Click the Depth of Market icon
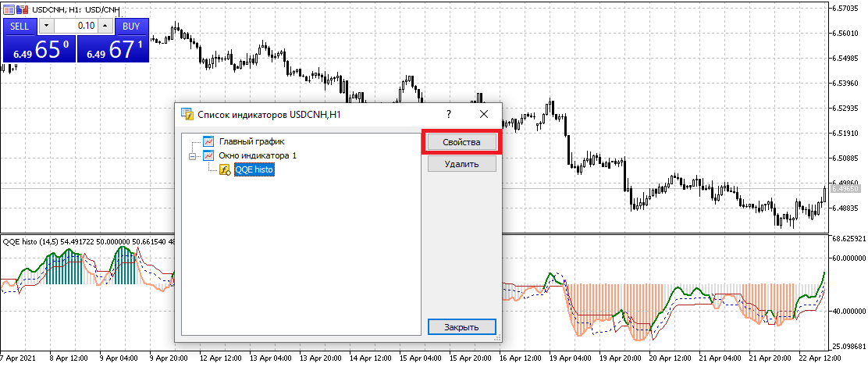The width and height of the screenshot is (868, 367). click(20, 9)
